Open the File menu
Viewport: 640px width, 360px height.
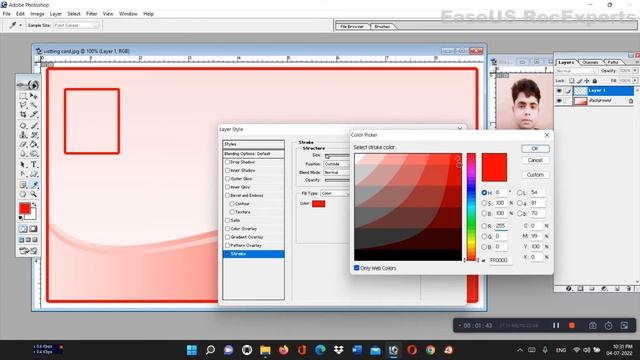point(7,13)
